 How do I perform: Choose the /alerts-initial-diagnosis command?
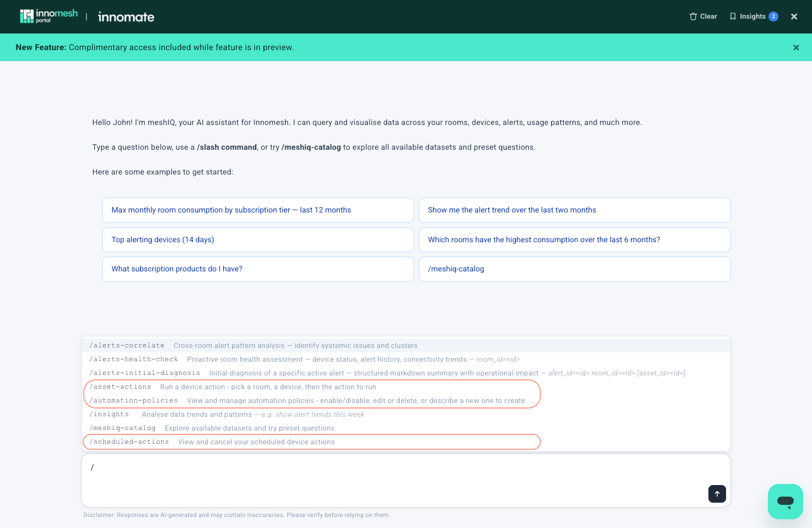(406, 373)
